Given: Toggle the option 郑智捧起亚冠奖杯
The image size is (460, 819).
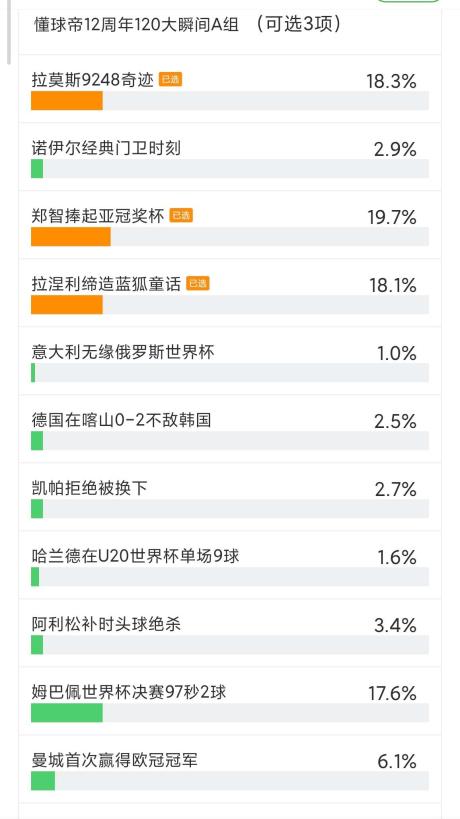Looking at the screenshot, I should [x=230, y=225].
